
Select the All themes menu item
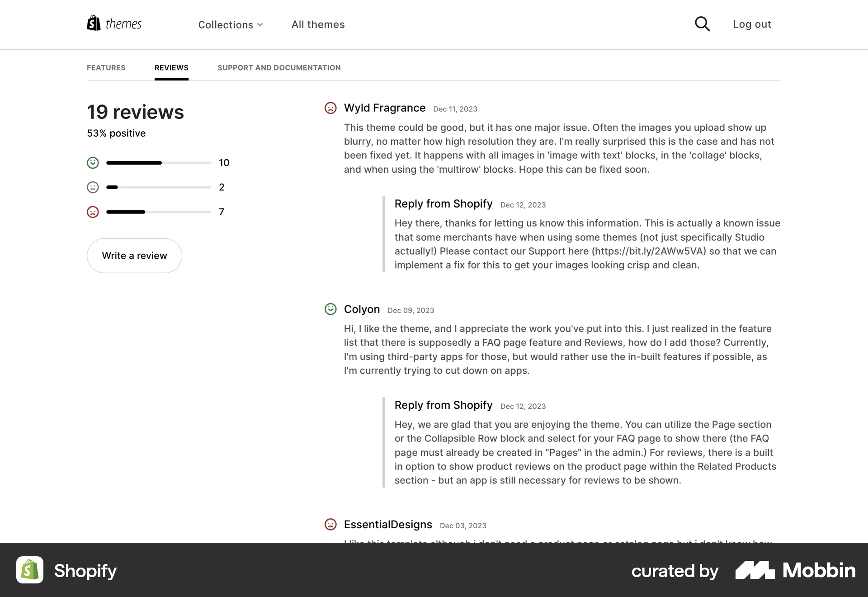318,24
